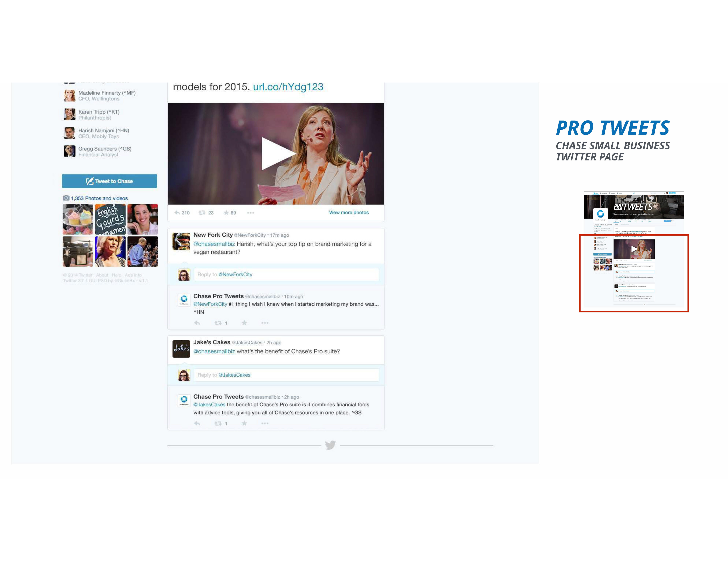Click View more photos link
The width and height of the screenshot is (728, 561).
point(349,212)
